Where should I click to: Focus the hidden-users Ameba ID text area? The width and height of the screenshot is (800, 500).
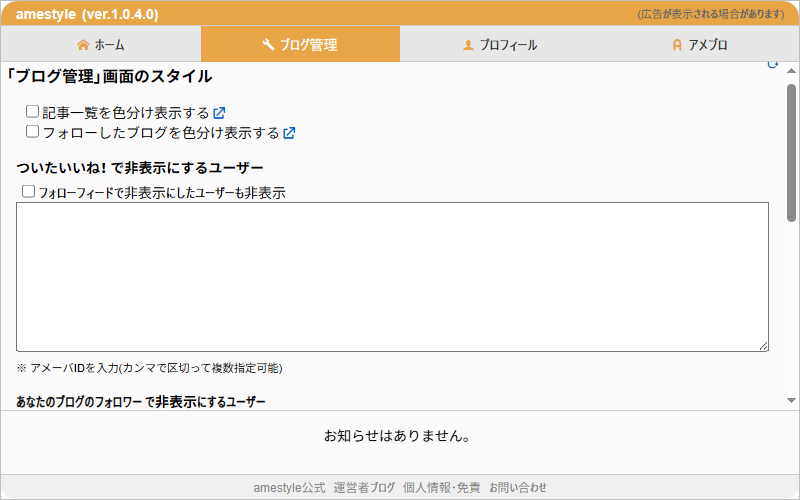(392, 277)
